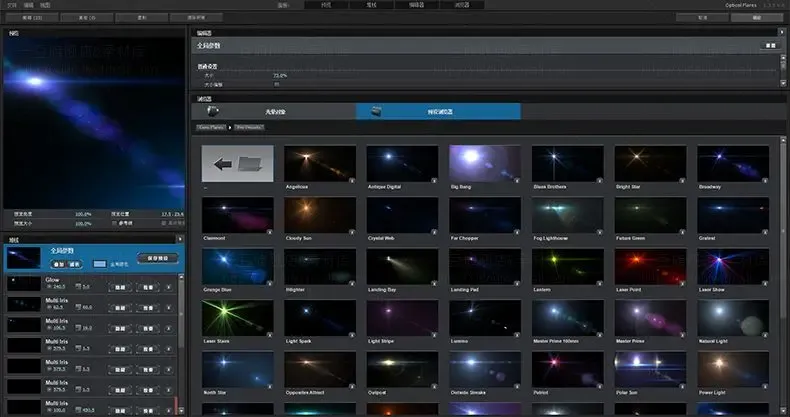790x417 pixels.
Task: Click the back folder icon in presets
Action: point(237,163)
